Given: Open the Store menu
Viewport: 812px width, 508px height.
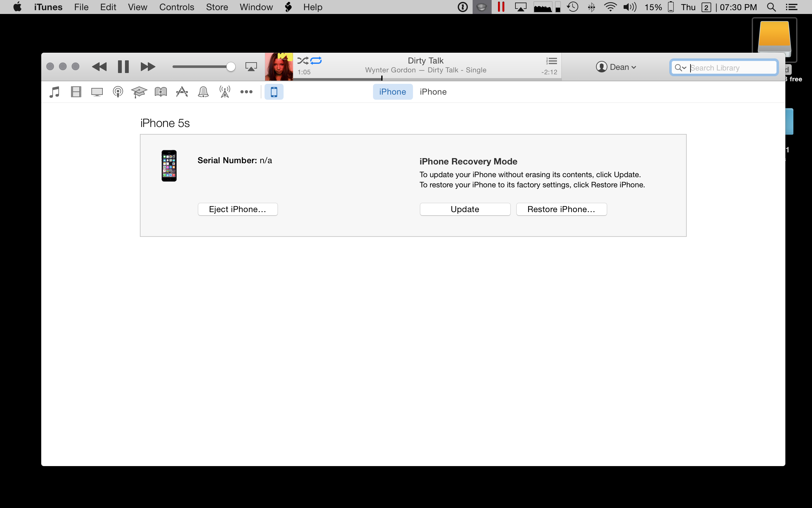Looking at the screenshot, I should (x=217, y=7).
